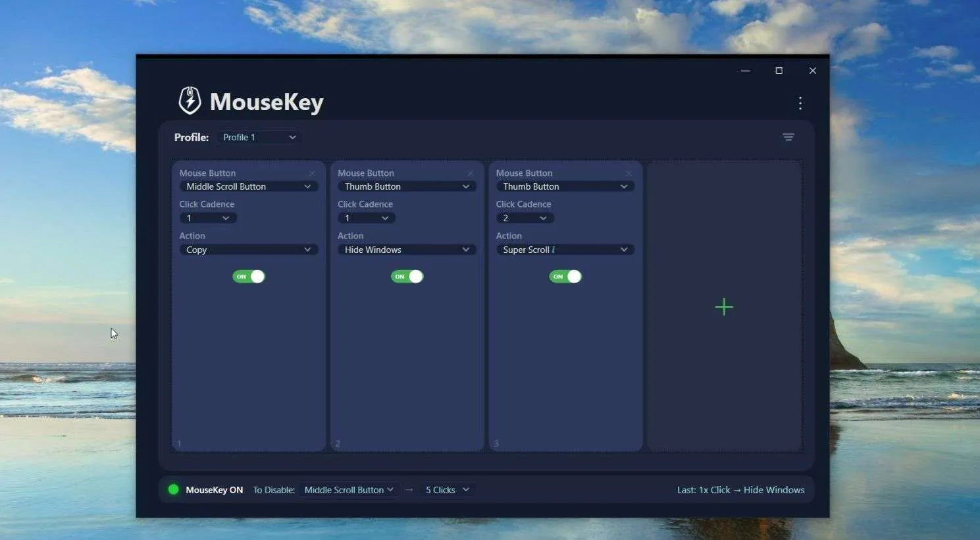
Task: Open the To Disable Middle Scroll Button dropdown
Action: [349, 490]
